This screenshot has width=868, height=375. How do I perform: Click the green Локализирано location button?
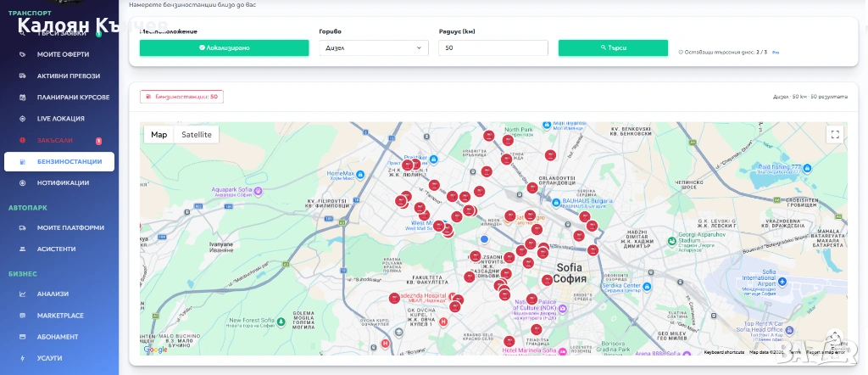[x=224, y=48]
